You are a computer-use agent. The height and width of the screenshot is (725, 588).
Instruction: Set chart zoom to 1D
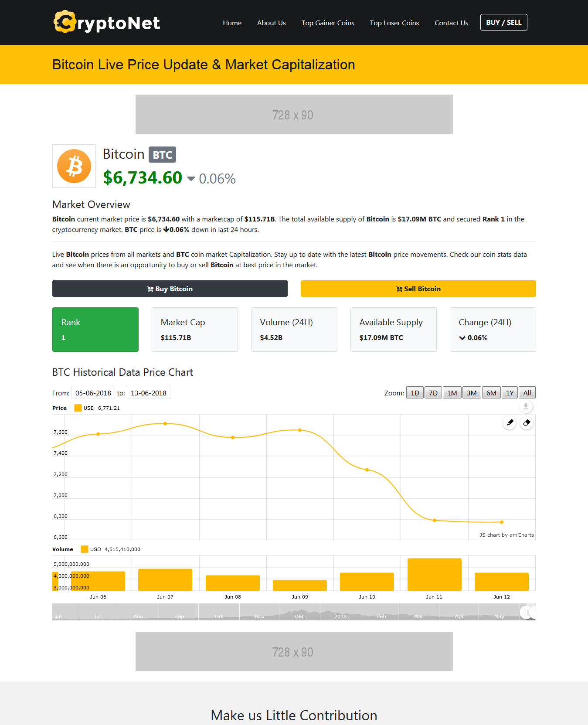point(415,393)
